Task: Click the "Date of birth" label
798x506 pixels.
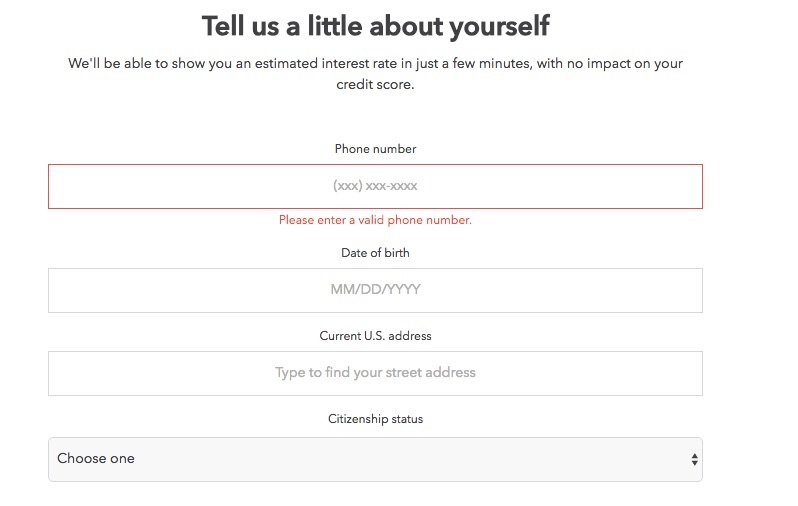Action: click(375, 253)
